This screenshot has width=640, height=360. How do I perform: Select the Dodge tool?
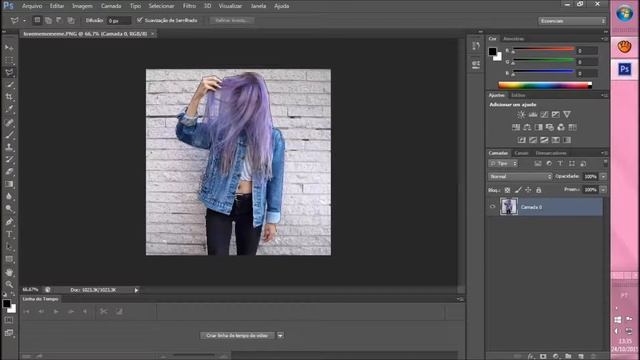coord(9,209)
